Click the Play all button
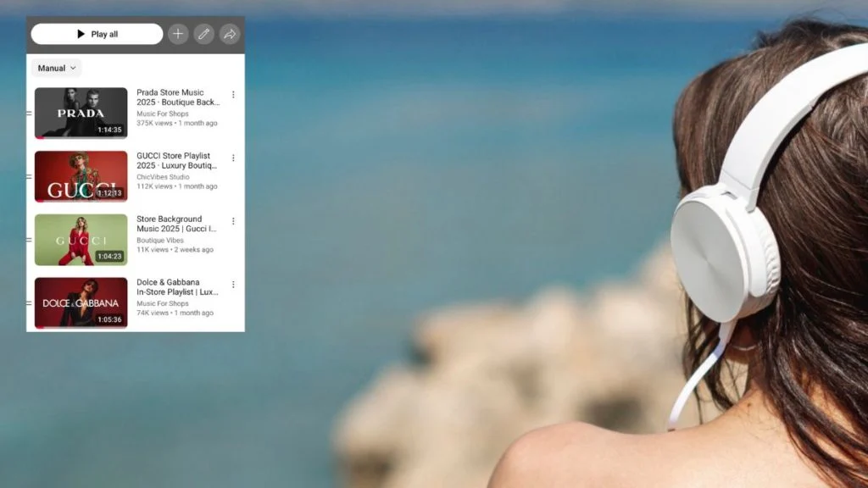Image resolution: width=868 pixels, height=488 pixels. pyautogui.click(x=97, y=34)
